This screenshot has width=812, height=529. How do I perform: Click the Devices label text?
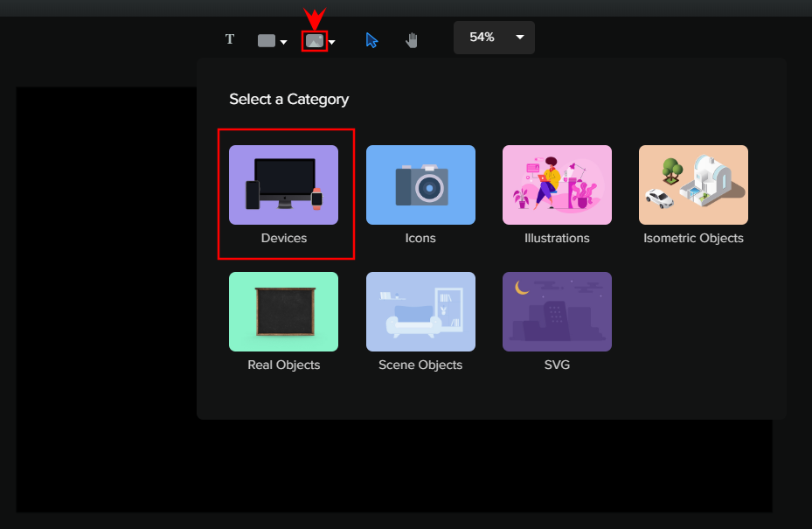tap(284, 238)
